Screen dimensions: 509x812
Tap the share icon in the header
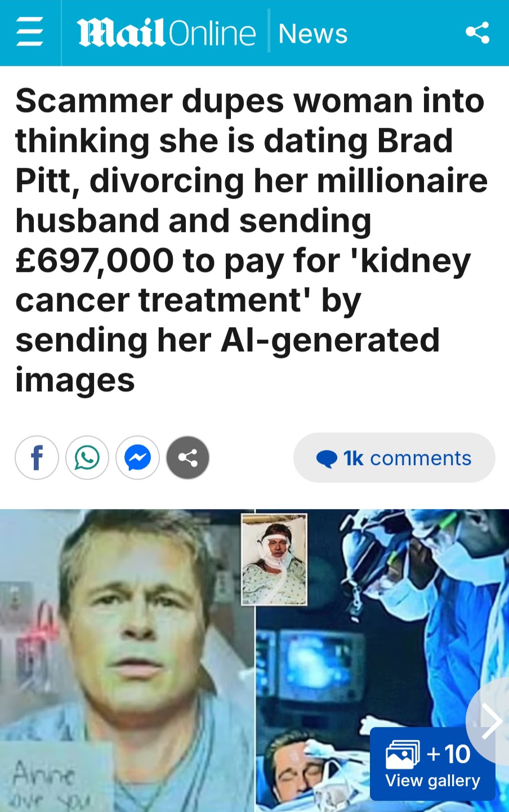pos(477,32)
